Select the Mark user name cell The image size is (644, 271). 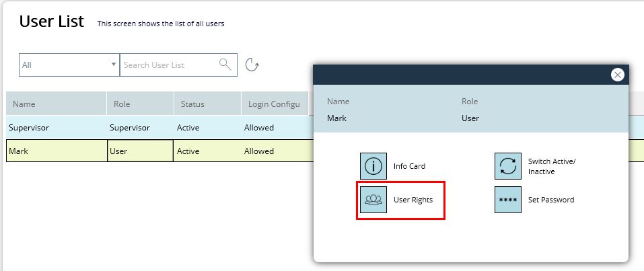[x=57, y=151]
